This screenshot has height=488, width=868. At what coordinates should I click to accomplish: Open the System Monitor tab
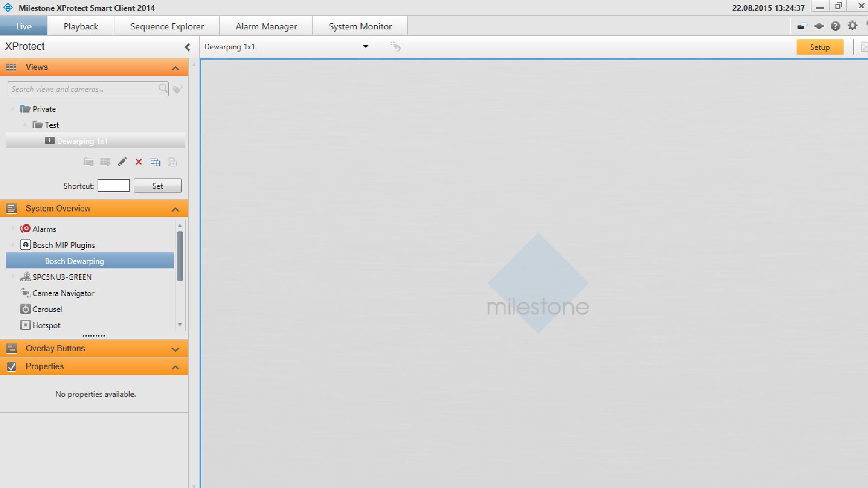pyautogui.click(x=360, y=26)
